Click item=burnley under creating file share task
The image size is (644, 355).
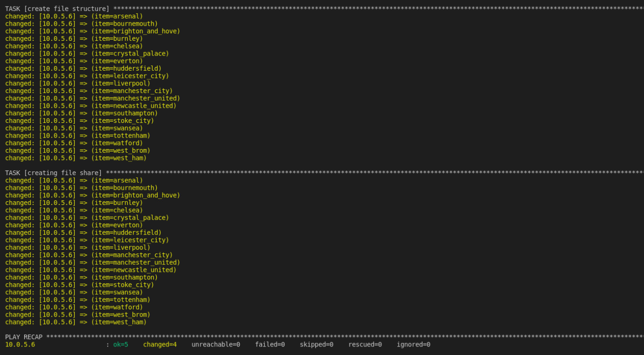click(x=117, y=203)
